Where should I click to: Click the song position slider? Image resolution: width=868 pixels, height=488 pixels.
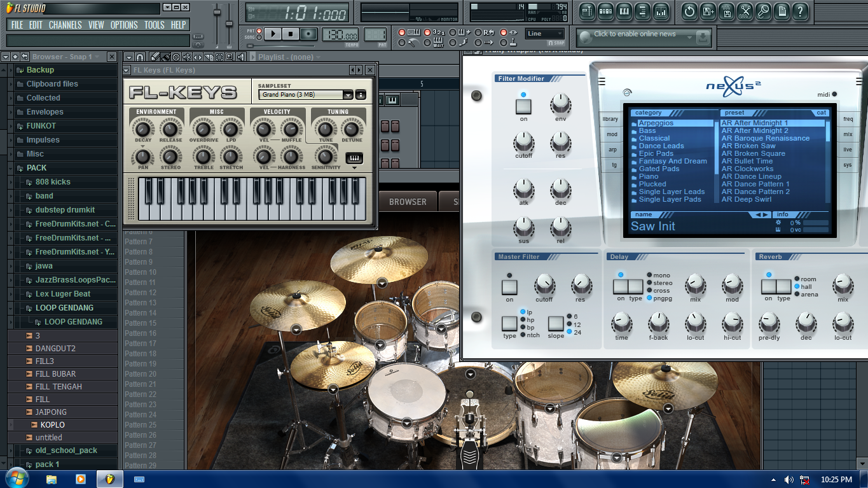pyautogui.click(x=280, y=46)
